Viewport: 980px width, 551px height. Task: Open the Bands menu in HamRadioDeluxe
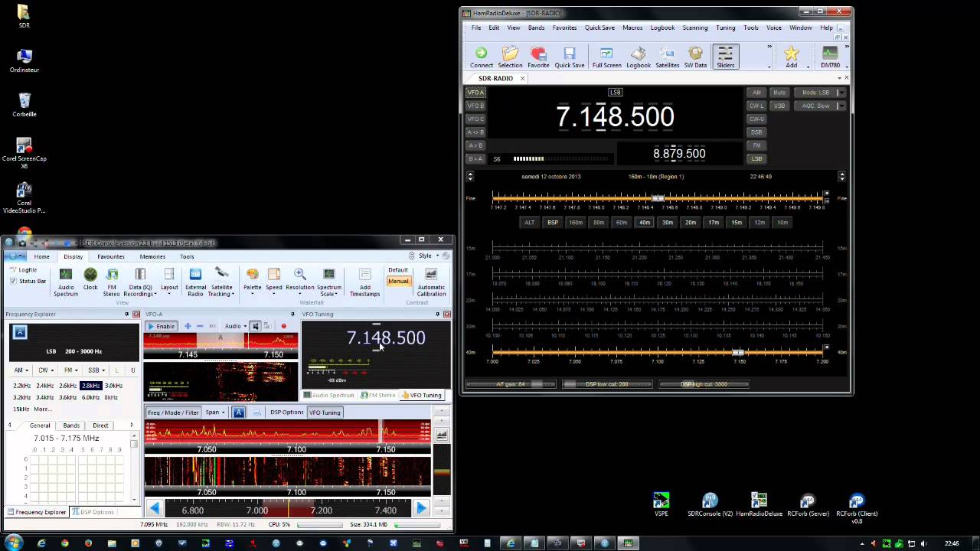(536, 28)
